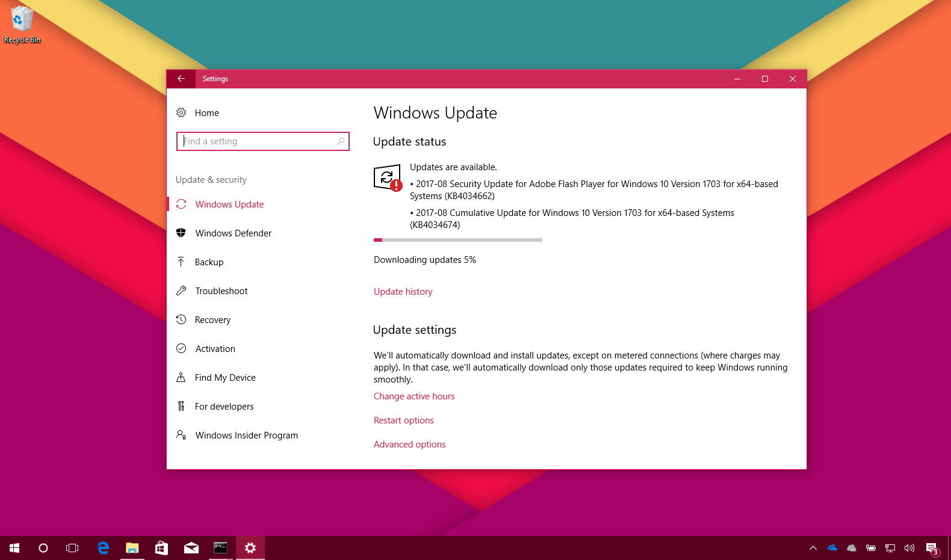Click the Windows Defender shield icon
951x560 pixels.
coord(181,233)
